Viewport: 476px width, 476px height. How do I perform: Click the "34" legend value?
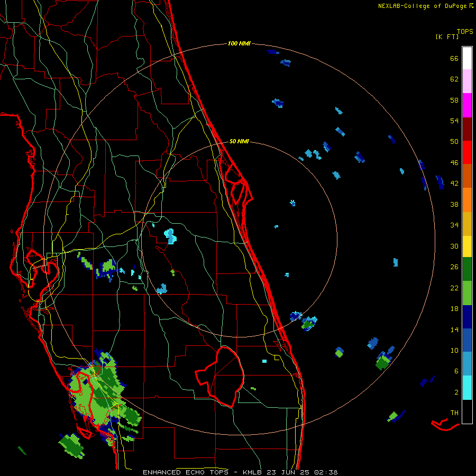[454, 225]
